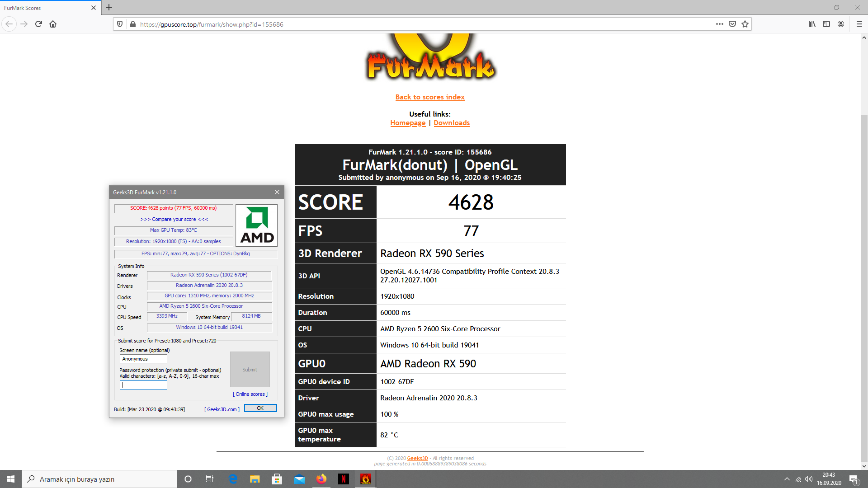This screenshot has height=488, width=868.
Task: Click the tracking protection shield icon
Action: (120, 24)
